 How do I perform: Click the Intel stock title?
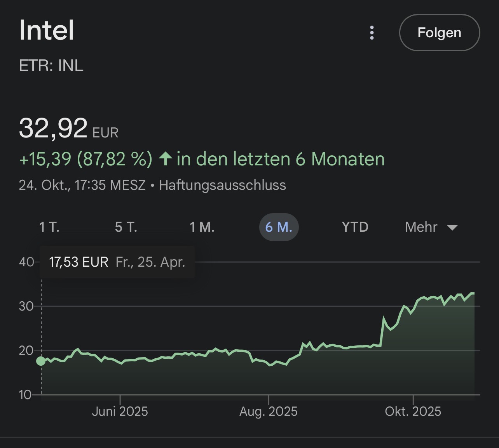[x=47, y=30]
